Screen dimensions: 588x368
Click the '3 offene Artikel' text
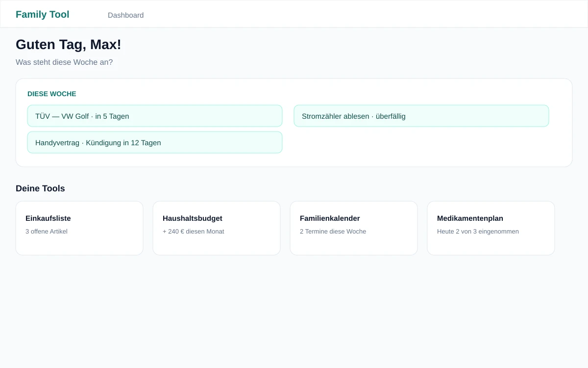[x=47, y=232]
